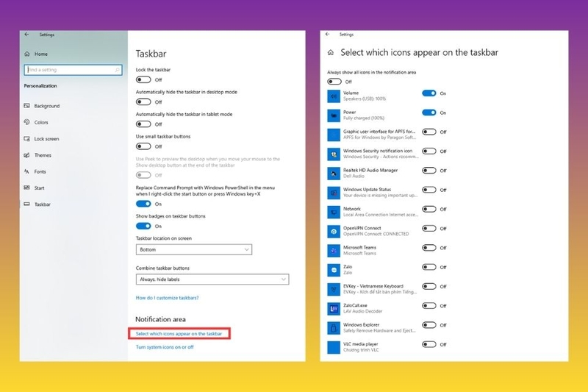Go back using arrow in Select icons window
The image size is (588, 392).
click(x=327, y=34)
